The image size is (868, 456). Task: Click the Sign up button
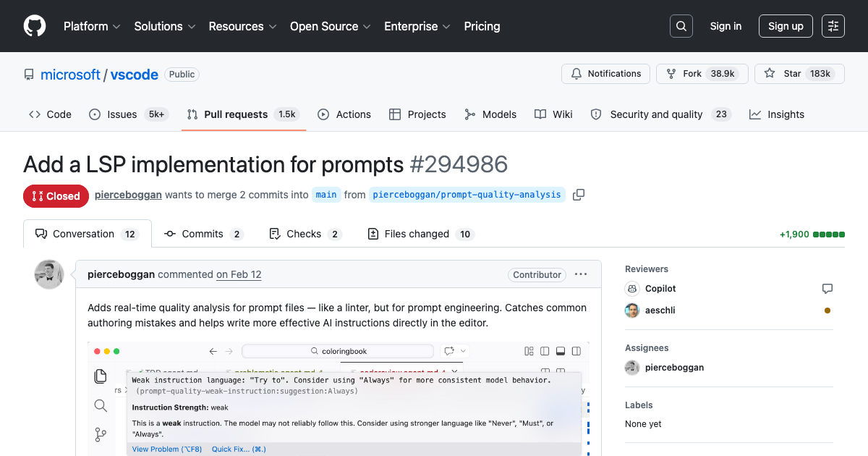point(786,26)
